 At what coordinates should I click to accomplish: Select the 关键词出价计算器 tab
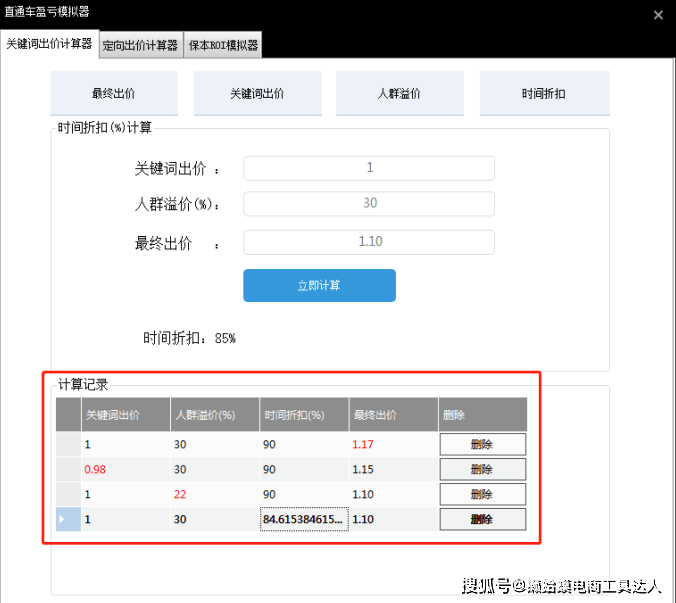tap(49, 44)
